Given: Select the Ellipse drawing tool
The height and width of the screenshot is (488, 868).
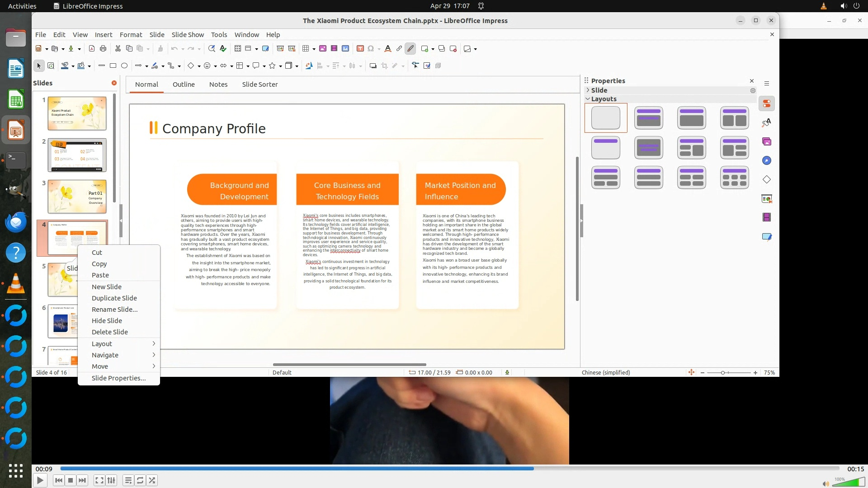Looking at the screenshot, I should point(124,66).
